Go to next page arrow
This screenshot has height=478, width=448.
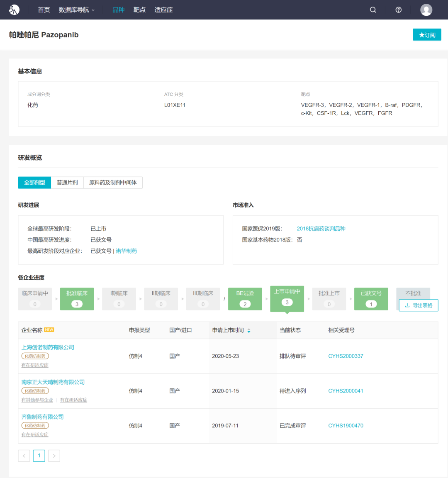click(54, 456)
